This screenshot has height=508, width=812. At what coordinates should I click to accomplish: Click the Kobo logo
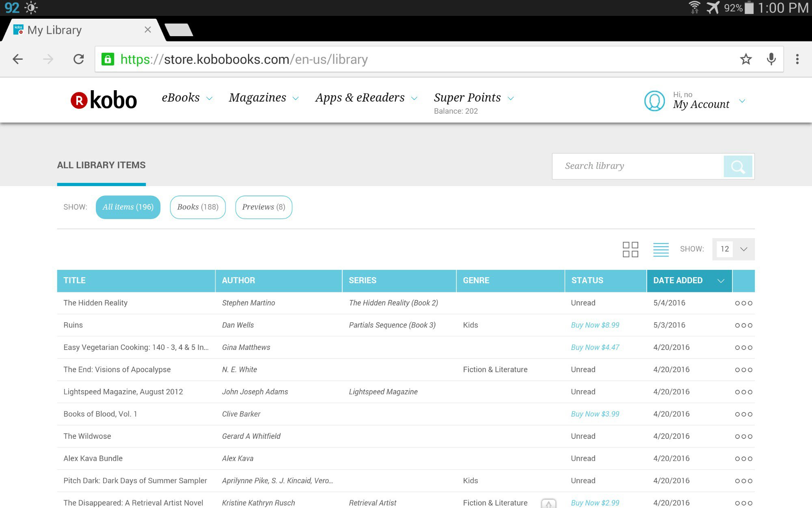point(104,100)
